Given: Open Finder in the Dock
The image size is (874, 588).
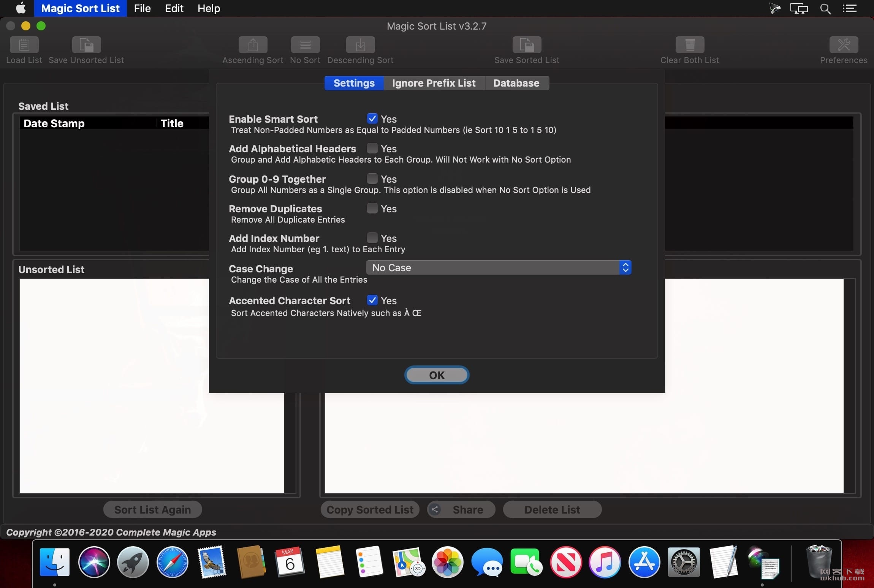Looking at the screenshot, I should pyautogui.click(x=55, y=562).
